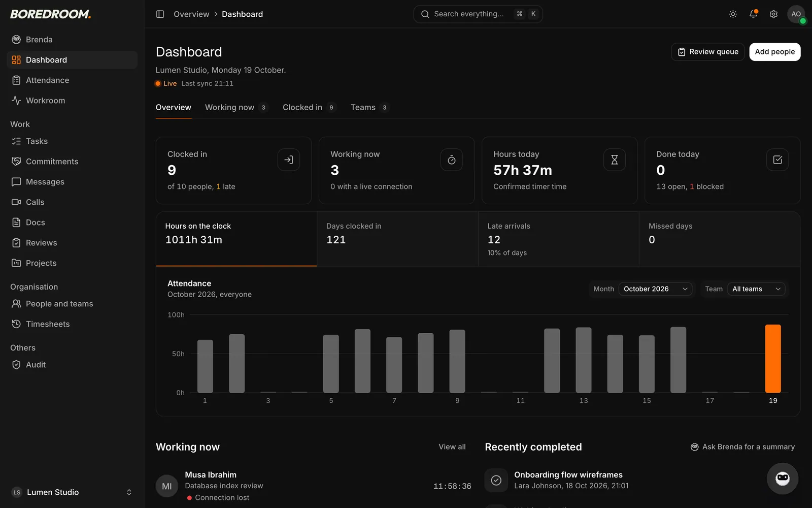
Task: Click the floating Brenda chat button
Action: pyautogui.click(x=782, y=479)
